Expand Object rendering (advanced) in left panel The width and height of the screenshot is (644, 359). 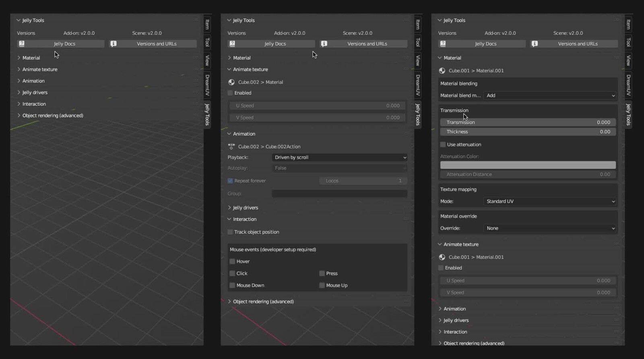[19, 115]
